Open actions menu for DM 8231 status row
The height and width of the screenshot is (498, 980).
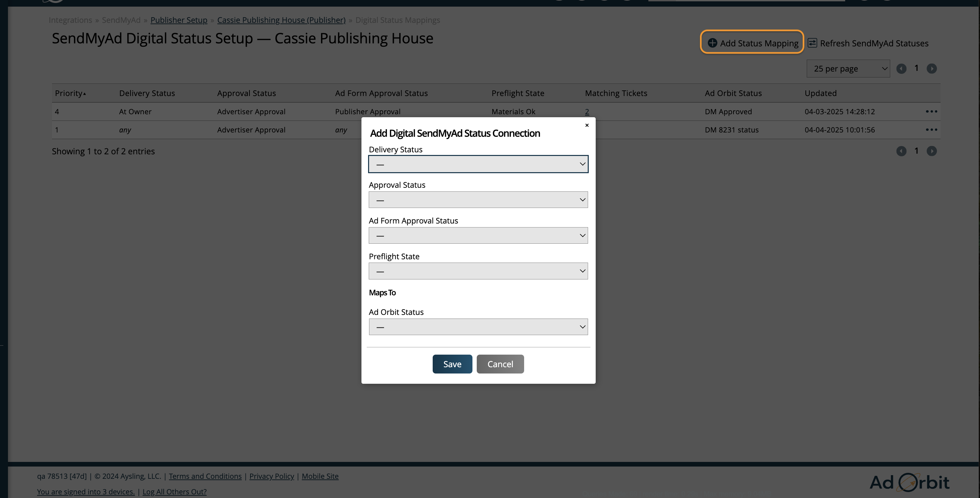click(931, 129)
